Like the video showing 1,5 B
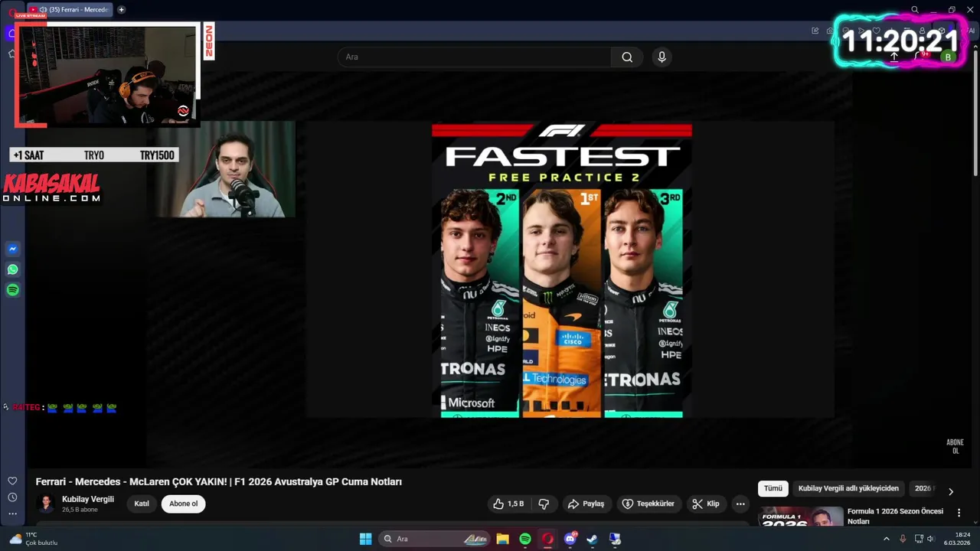This screenshot has width=980, height=551. 509,504
